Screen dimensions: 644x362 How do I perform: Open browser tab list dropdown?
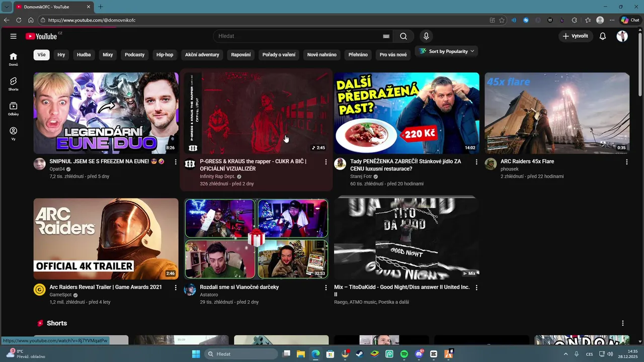pyautogui.click(x=7, y=7)
